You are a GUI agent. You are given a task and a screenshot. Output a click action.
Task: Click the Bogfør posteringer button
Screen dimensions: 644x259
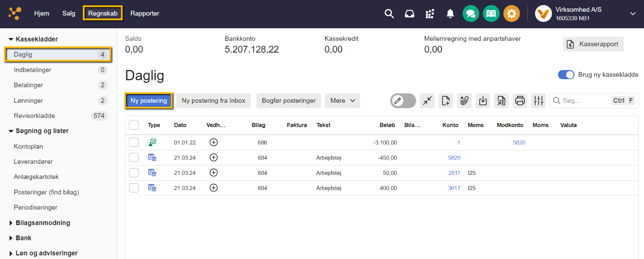coord(289,101)
